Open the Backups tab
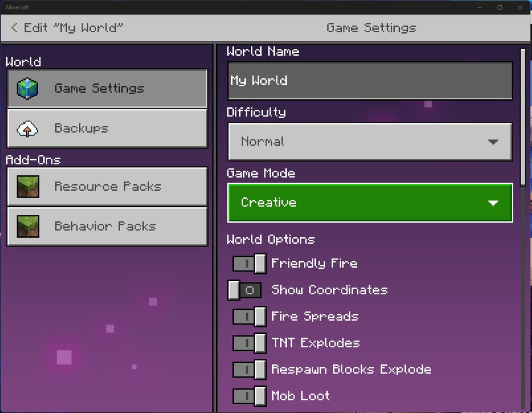 107,128
